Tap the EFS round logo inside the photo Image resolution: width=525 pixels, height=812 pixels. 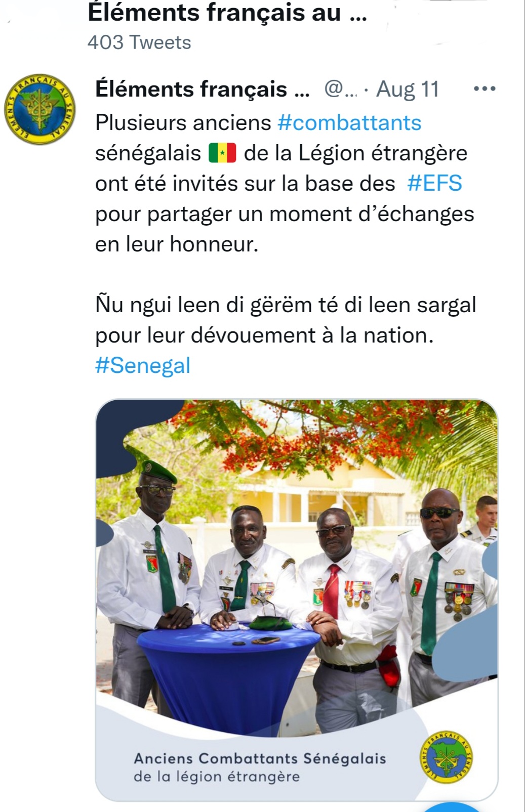pos(447,757)
